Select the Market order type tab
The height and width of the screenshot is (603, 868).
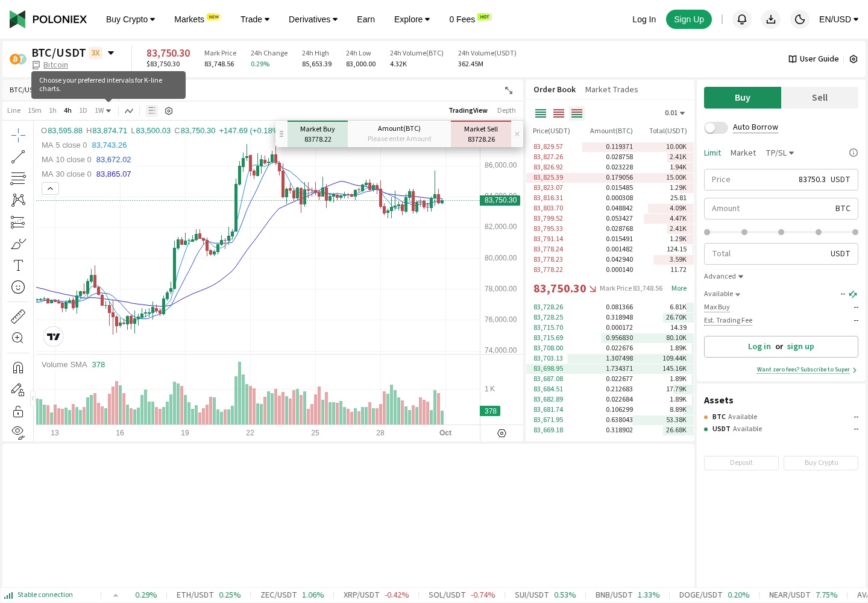pyautogui.click(x=743, y=153)
